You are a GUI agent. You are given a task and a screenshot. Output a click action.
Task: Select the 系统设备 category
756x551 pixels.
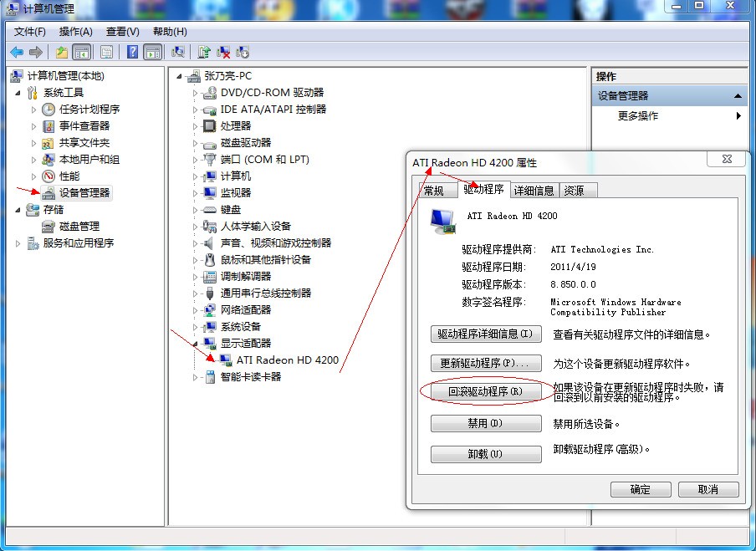pos(241,327)
